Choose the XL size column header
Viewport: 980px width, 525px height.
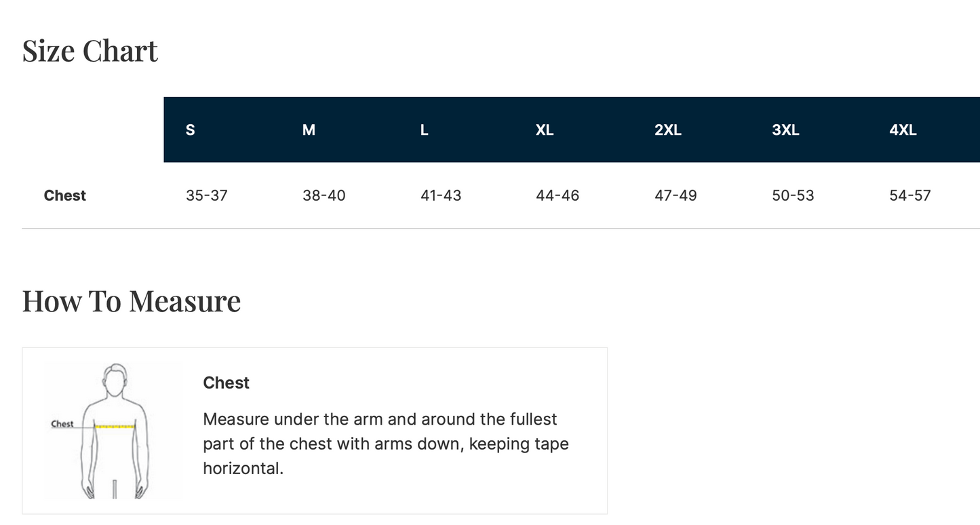coord(545,130)
